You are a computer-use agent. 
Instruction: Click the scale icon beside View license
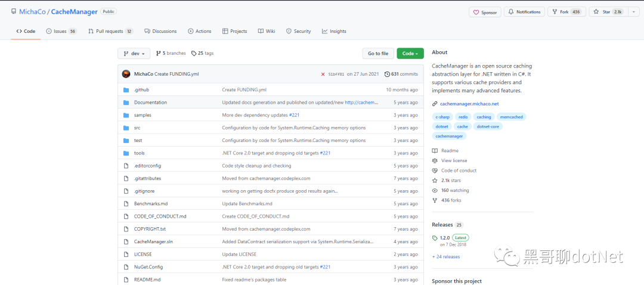point(435,160)
